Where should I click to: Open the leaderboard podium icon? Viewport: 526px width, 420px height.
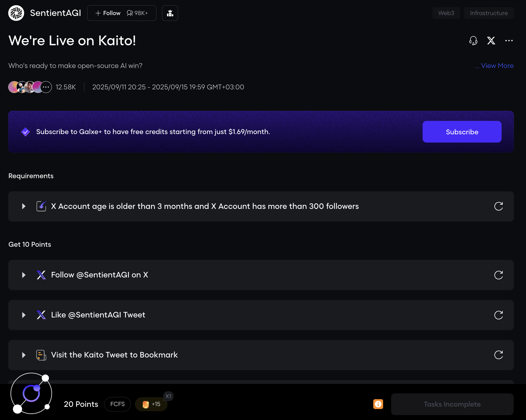click(170, 13)
